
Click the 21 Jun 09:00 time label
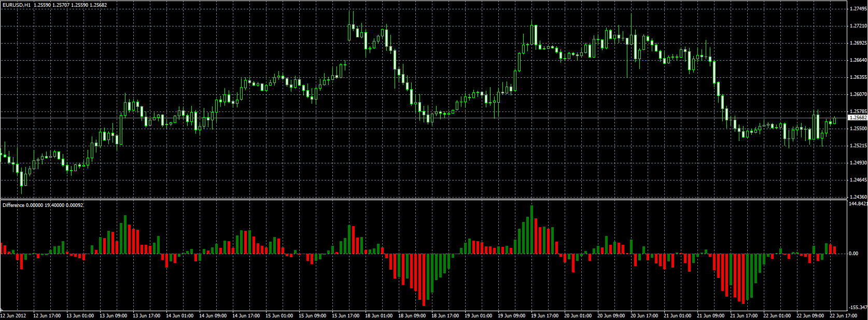[711, 316]
